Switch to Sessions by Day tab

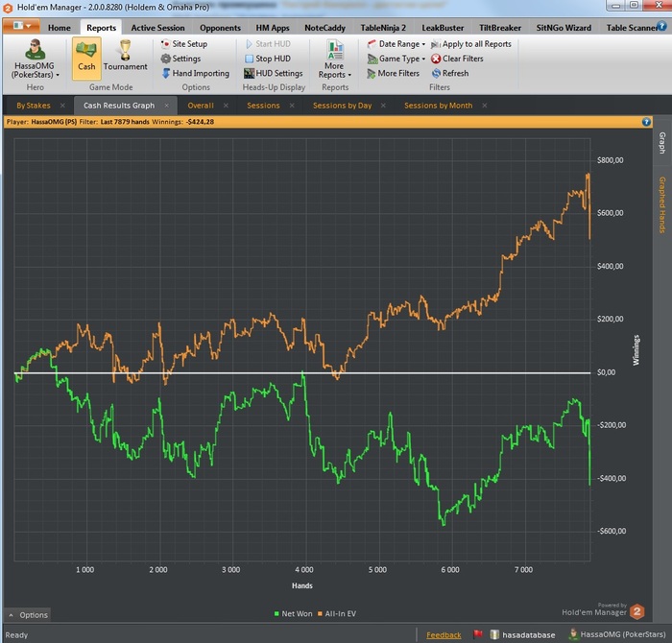pos(343,106)
